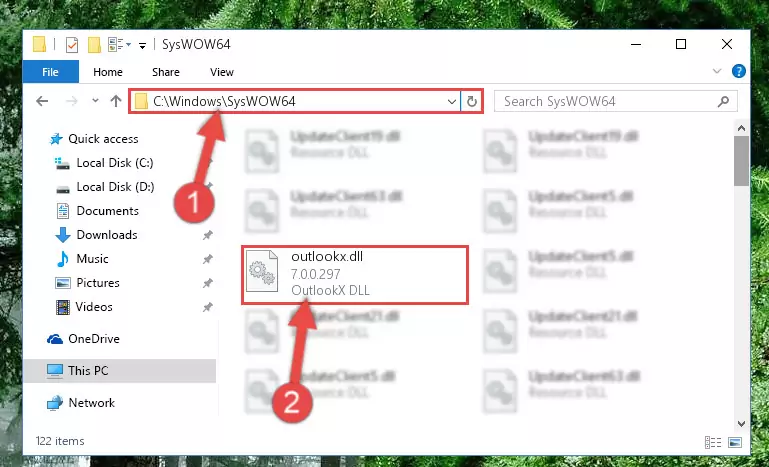
Task: Click the Network icon in sidebar
Action: [55, 403]
